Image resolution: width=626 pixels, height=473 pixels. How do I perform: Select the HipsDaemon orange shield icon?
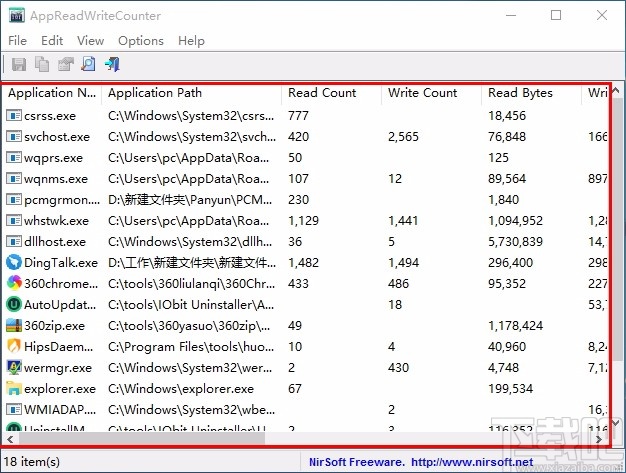[14, 346]
